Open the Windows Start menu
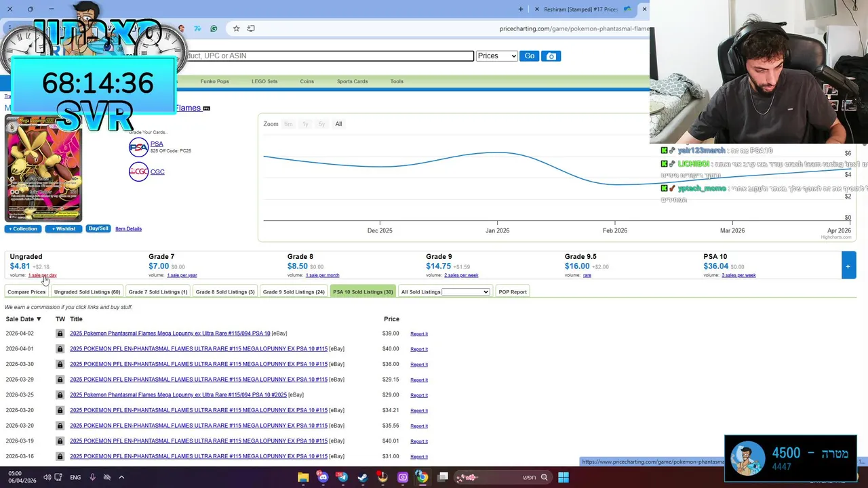 [563, 477]
